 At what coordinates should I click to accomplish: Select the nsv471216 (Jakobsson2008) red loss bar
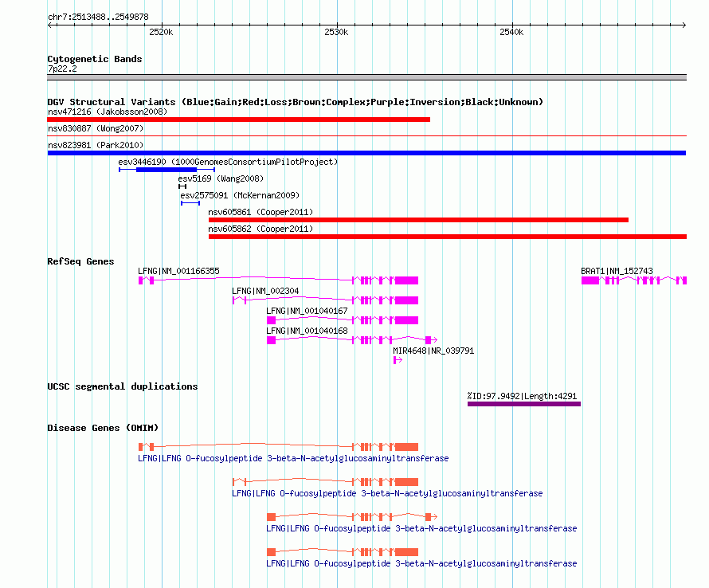click(x=238, y=120)
